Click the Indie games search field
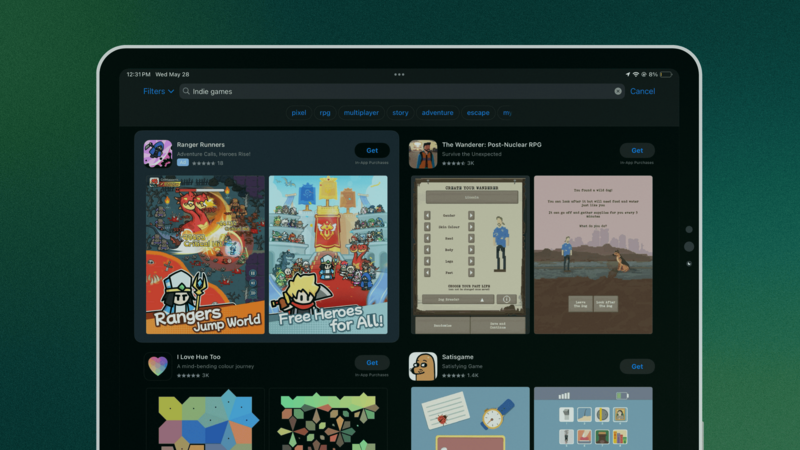Image resolution: width=800 pixels, height=450 pixels. point(402,91)
